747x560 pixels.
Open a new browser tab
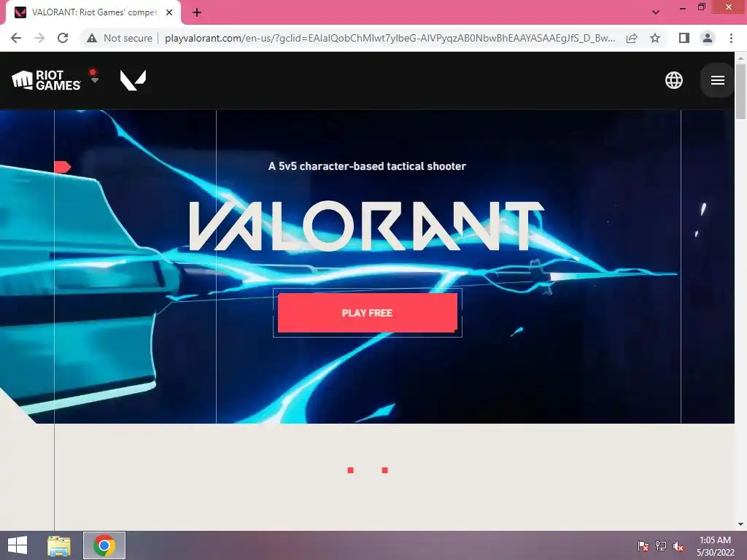click(197, 12)
